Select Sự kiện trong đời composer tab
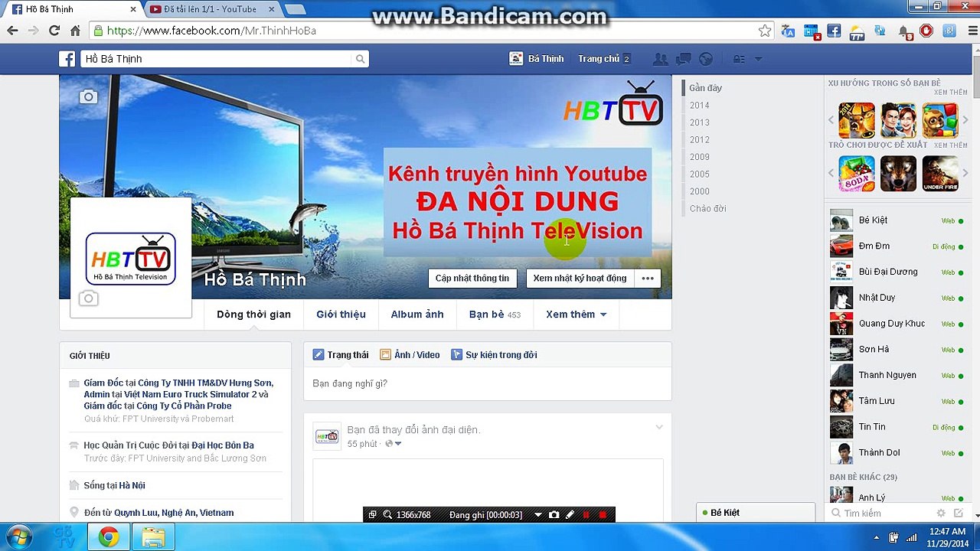The width and height of the screenshot is (980, 551). pyautogui.click(x=494, y=355)
